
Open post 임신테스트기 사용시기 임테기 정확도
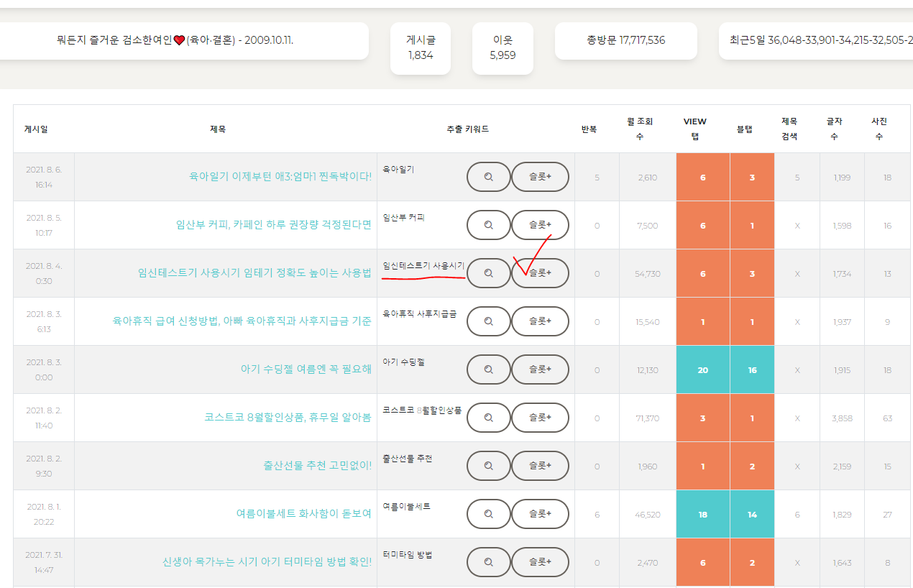coord(254,272)
